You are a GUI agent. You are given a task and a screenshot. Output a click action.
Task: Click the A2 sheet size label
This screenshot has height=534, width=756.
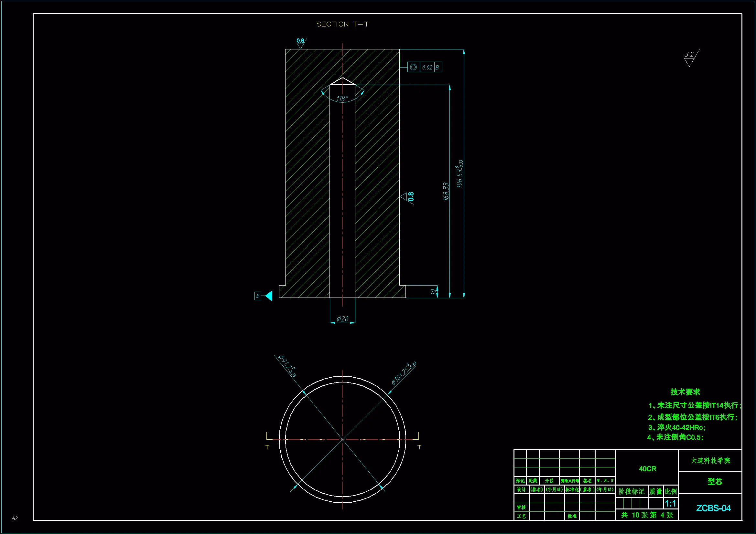(15, 518)
